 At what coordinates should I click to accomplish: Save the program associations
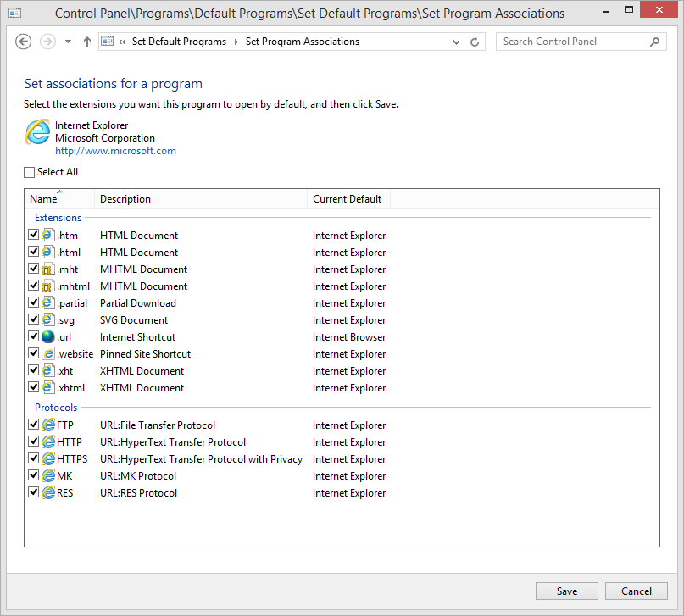click(567, 591)
